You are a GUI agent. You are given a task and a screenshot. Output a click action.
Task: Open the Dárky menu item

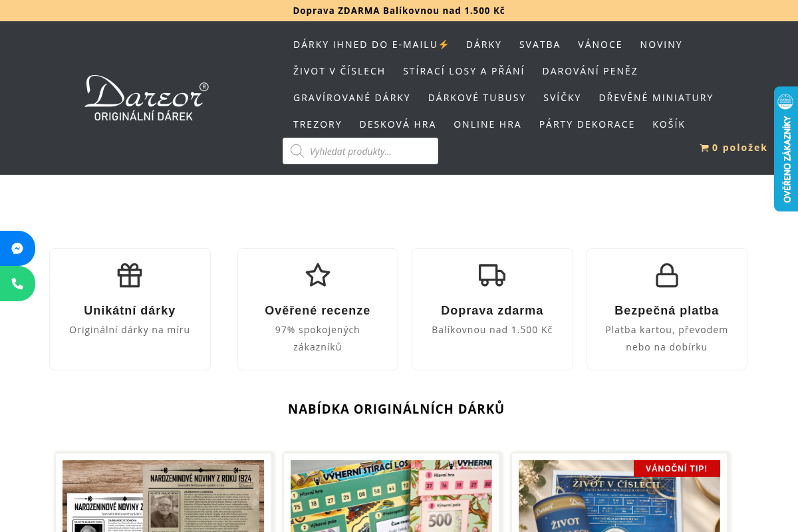484,45
